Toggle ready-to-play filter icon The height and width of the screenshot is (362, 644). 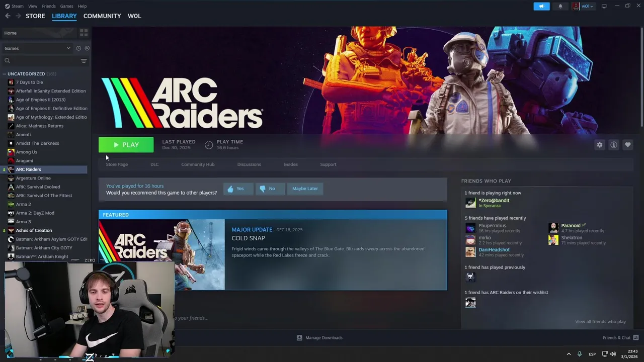(x=87, y=48)
